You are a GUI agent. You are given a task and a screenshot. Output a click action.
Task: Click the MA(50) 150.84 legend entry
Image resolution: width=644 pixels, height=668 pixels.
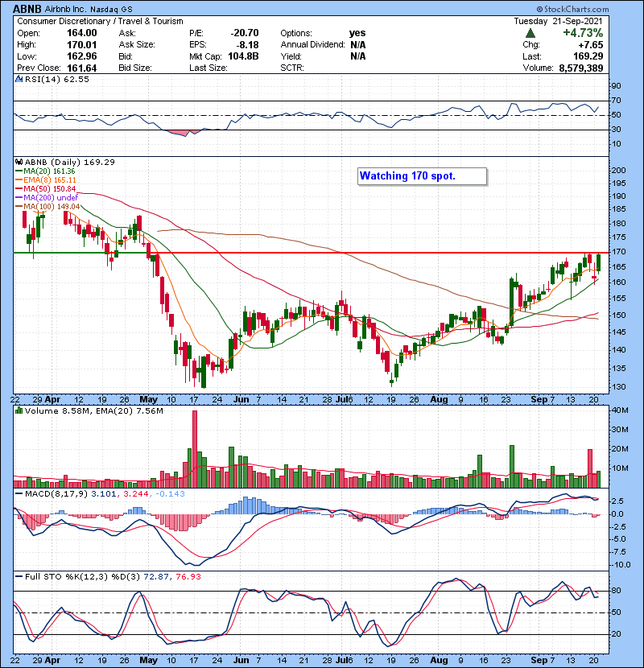pyautogui.click(x=46, y=188)
